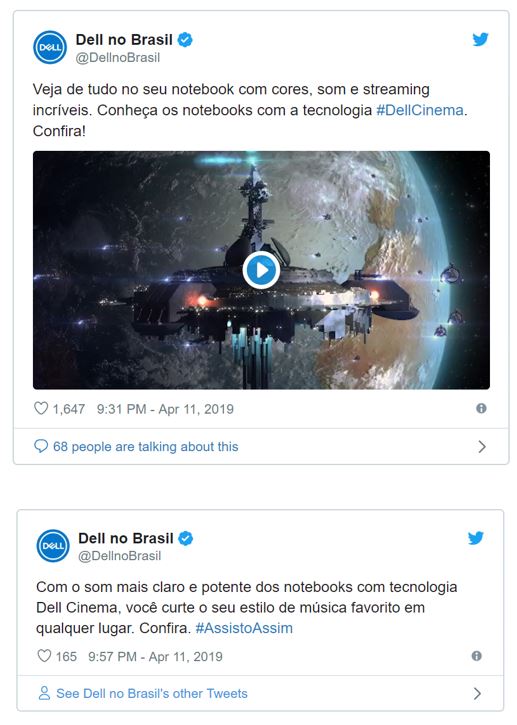Open the info icon on second tweet
The width and height of the screenshot is (517, 725).
point(477,656)
